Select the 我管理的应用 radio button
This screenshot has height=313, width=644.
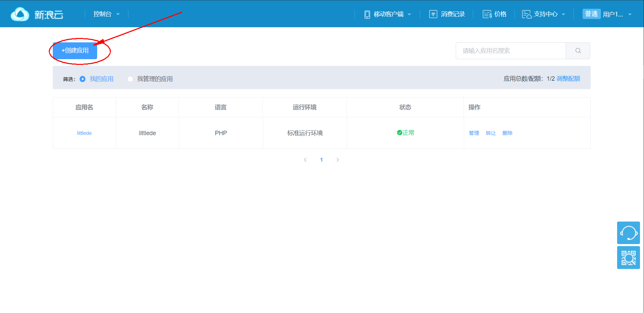coord(130,79)
